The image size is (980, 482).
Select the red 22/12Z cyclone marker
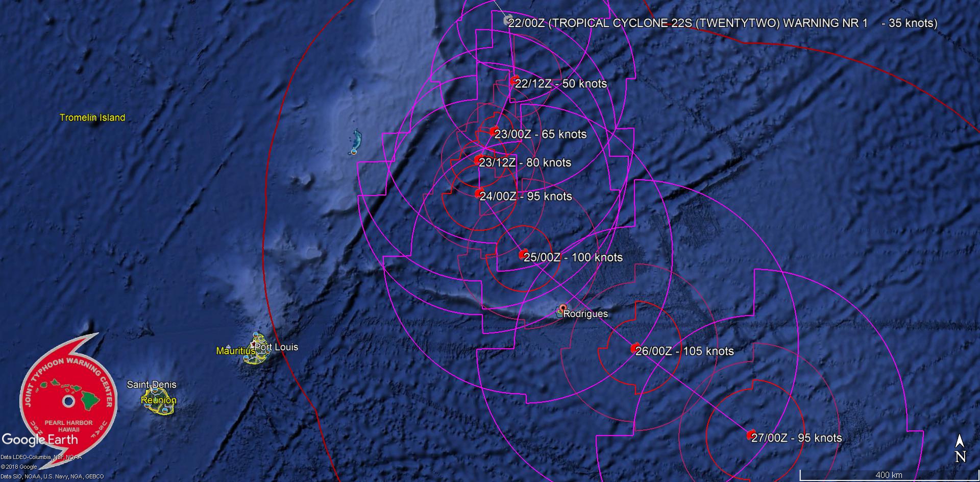(514, 81)
